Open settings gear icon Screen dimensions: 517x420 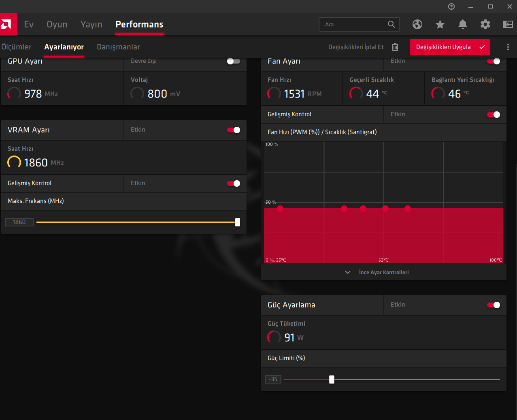tap(485, 24)
